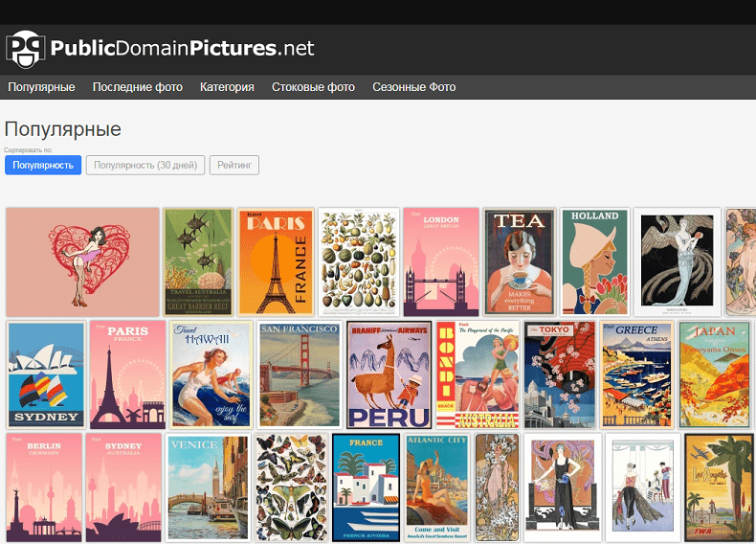756x544 pixels.
Task: Open the Популярные menu item
Action: pos(41,87)
